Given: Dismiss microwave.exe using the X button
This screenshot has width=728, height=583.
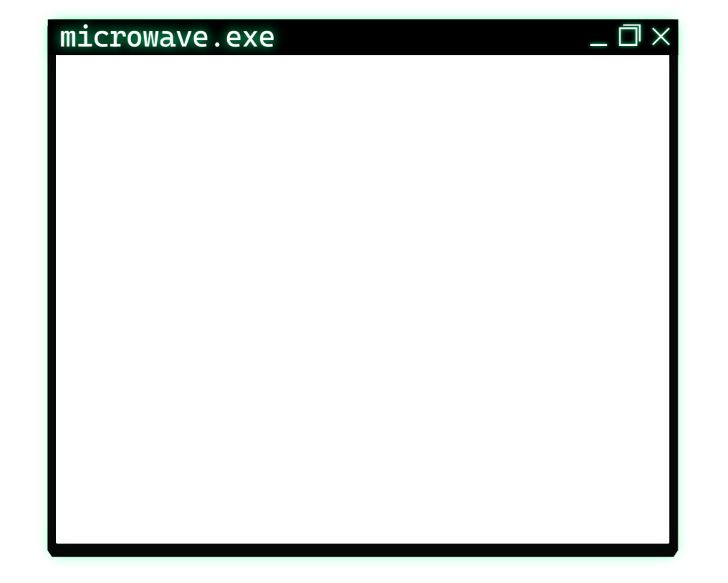Looking at the screenshot, I should pyautogui.click(x=661, y=37).
